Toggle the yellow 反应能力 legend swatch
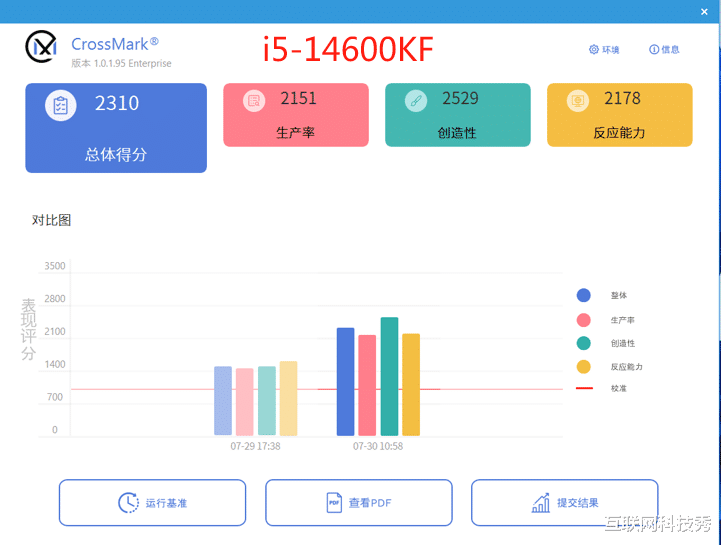 pos(584,367)
